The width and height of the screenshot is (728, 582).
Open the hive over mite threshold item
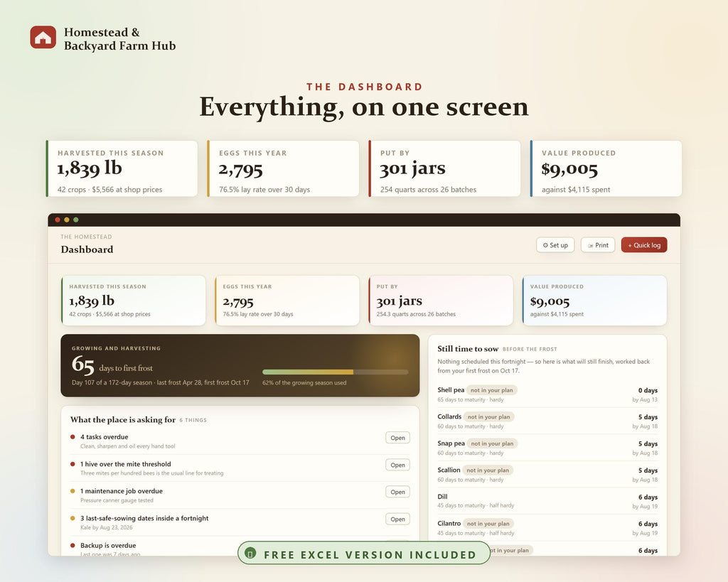click(397, 465)
